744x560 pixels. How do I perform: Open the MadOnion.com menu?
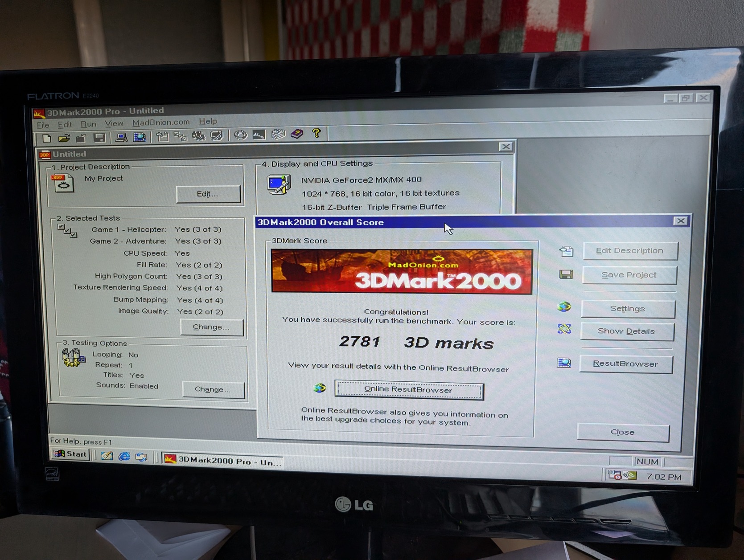point(161,123)
